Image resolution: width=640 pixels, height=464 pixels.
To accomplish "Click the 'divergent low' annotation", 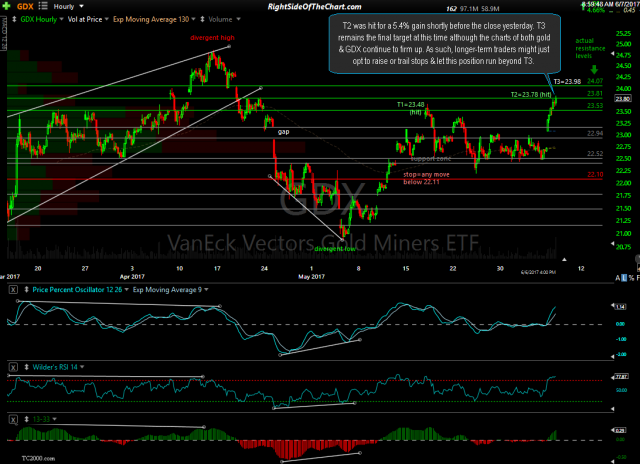I will 335,249.
